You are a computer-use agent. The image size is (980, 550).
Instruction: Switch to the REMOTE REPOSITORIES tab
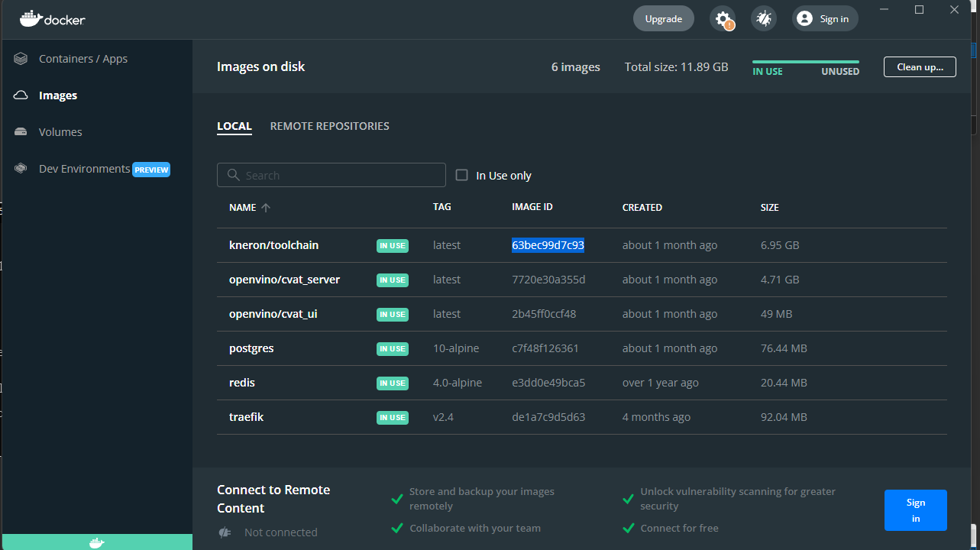[x=330, y=126]
